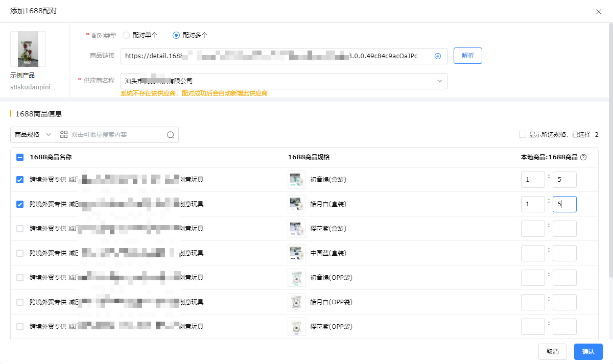Click the 示例产品 product image
The height and width of the screenshot is (364, 613).
coord(28,49)
